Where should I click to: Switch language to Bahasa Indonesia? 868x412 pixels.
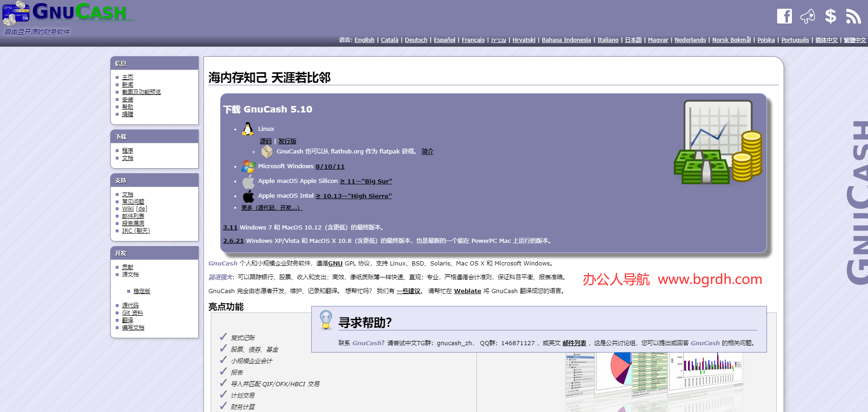(566, 40)
